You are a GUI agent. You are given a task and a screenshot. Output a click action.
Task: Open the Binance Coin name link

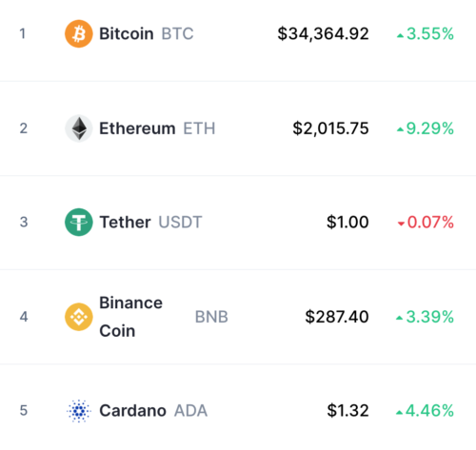pyautogui.click(x=130, y=317)
